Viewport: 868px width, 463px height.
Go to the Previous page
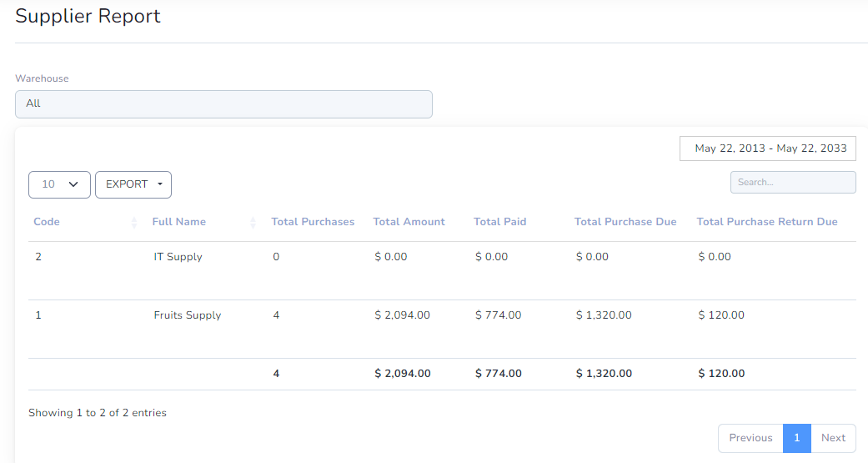point(750,438)
